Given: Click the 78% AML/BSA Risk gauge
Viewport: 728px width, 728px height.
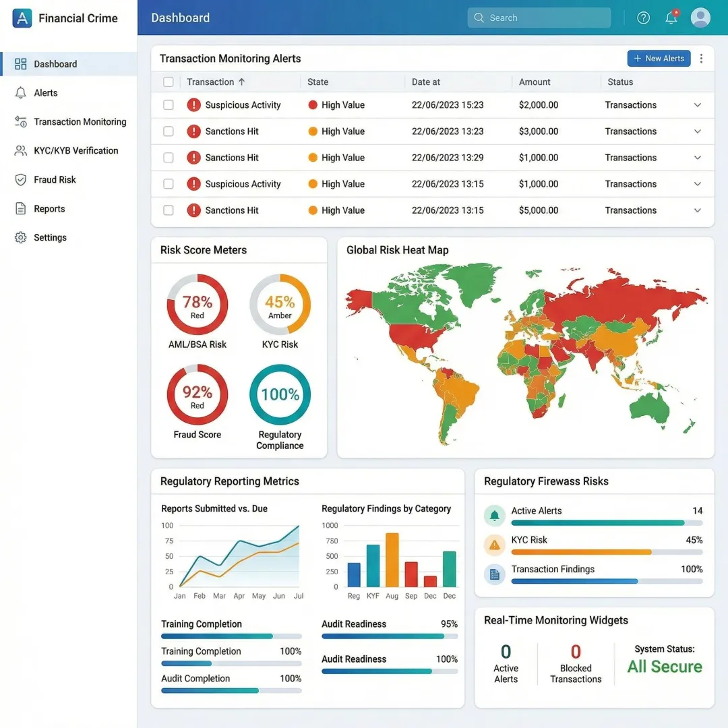Looking at the screenshot, I should (x=198, y=305).
